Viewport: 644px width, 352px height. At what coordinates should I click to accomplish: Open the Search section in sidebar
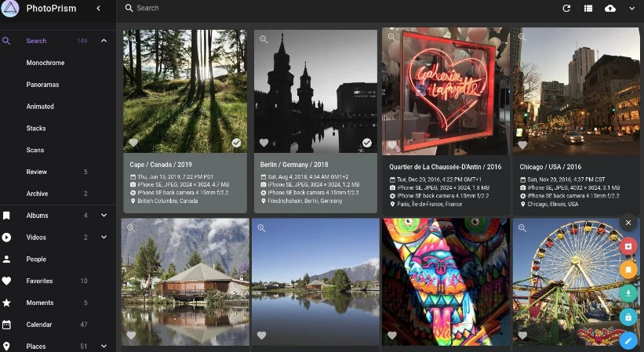(x=36, y=41)
